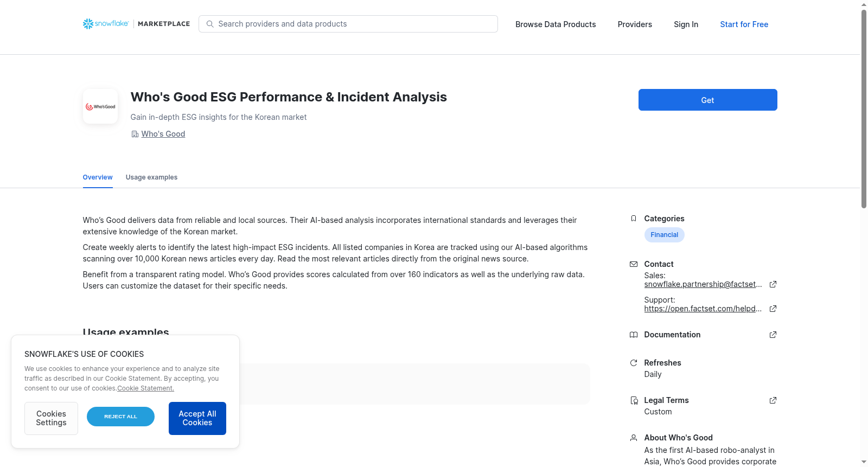Open the Legal Terms external link icon
Image resolution: width=868 pixels, height=467 pixels.
pyautogui.click(x=773, y=400)
